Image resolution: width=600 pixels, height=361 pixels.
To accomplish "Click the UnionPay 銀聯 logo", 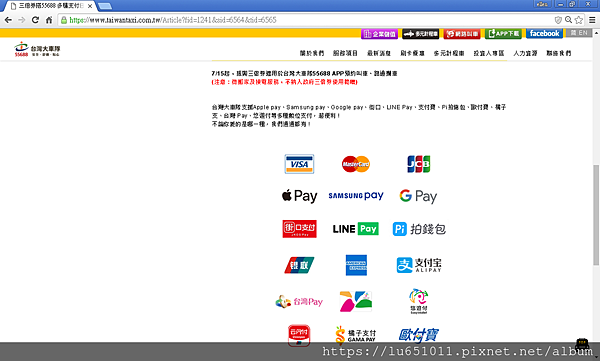I will click(x=299, y=265).
